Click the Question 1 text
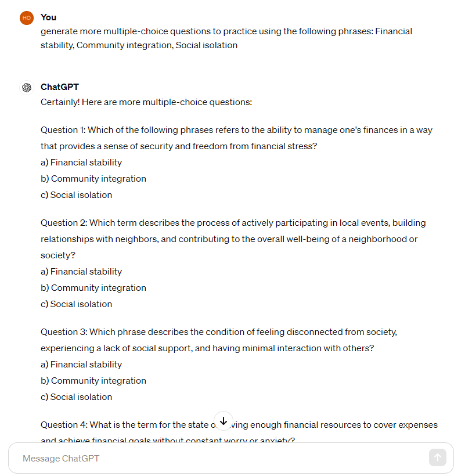 (x=236, y=138)
